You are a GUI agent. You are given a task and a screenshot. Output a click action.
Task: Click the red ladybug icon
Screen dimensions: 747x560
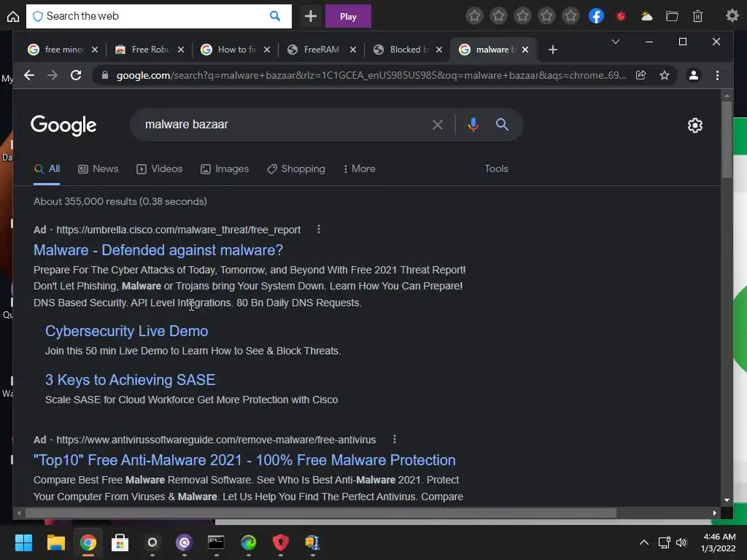coord(621,16)
